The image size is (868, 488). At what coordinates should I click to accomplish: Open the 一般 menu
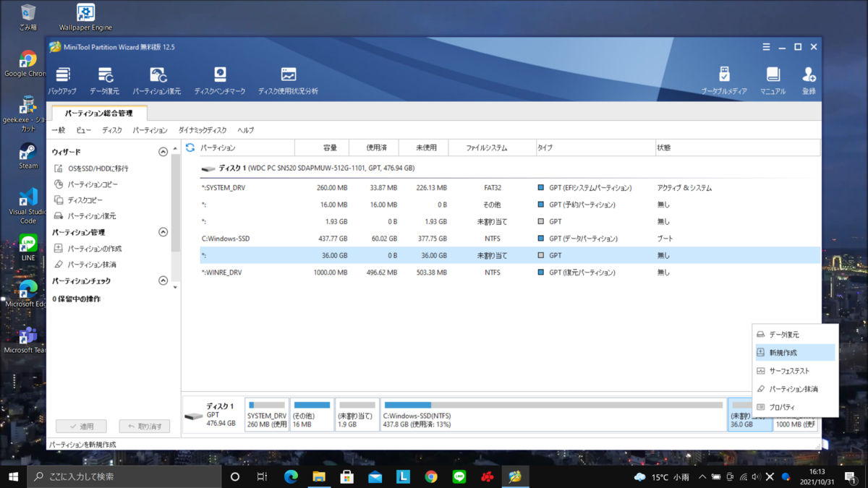(x=59, y=130)
